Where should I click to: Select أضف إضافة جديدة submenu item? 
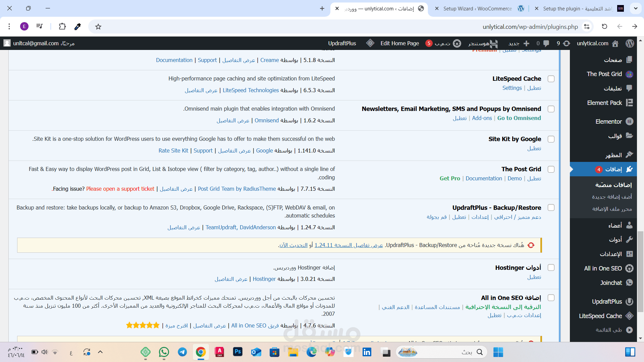pos(612,197)
